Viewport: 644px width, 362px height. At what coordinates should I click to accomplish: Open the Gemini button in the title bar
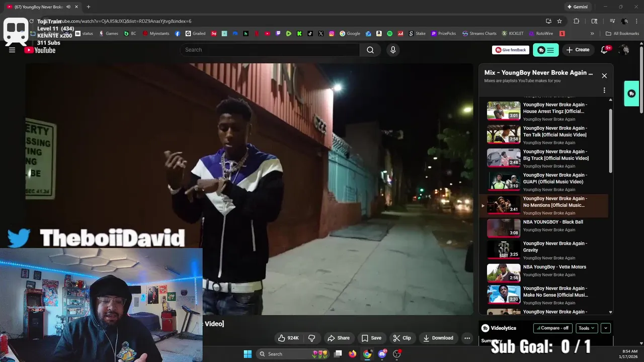577,7
